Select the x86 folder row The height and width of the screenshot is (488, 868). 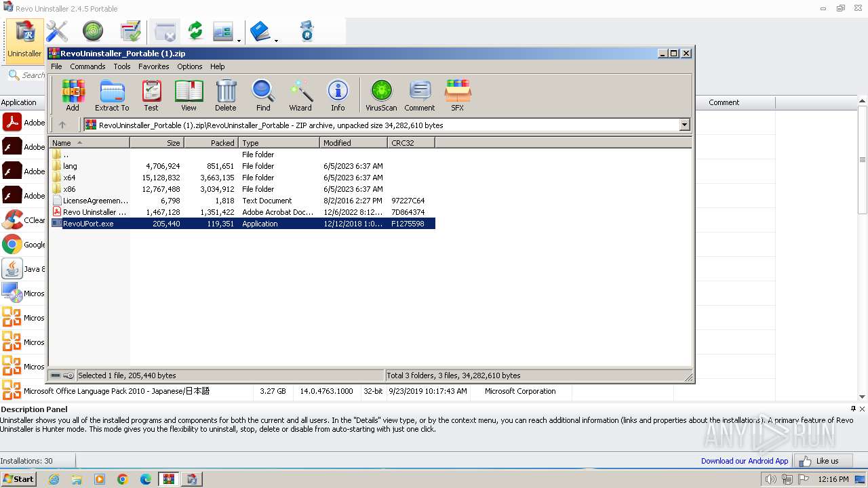242,189
